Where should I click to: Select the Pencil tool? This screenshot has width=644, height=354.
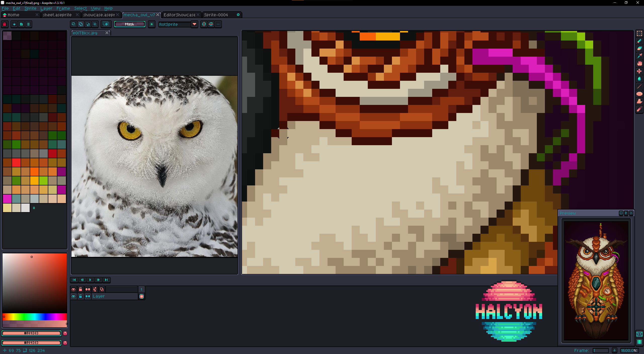(639, 41)
